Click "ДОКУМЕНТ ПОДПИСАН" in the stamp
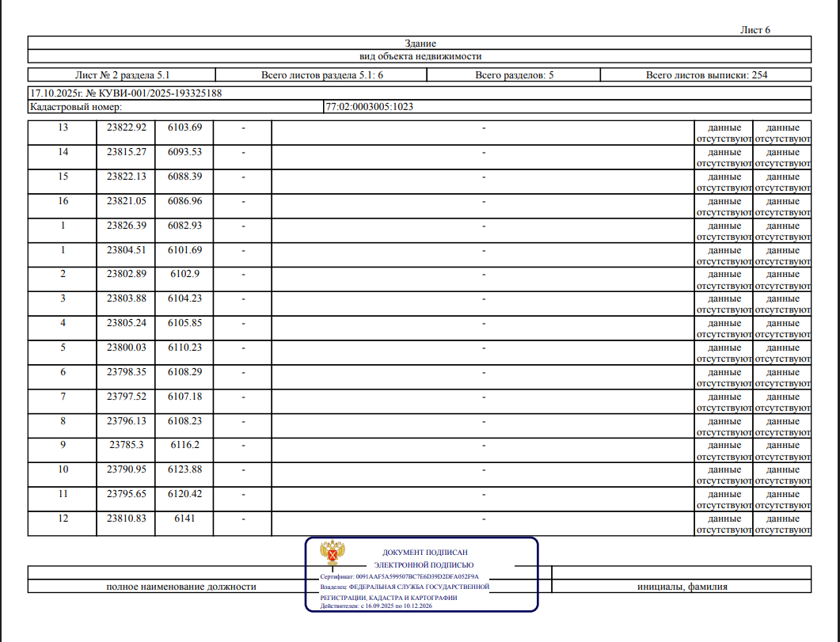The width and height of the screenshot is (840, 642). (425, 552)
